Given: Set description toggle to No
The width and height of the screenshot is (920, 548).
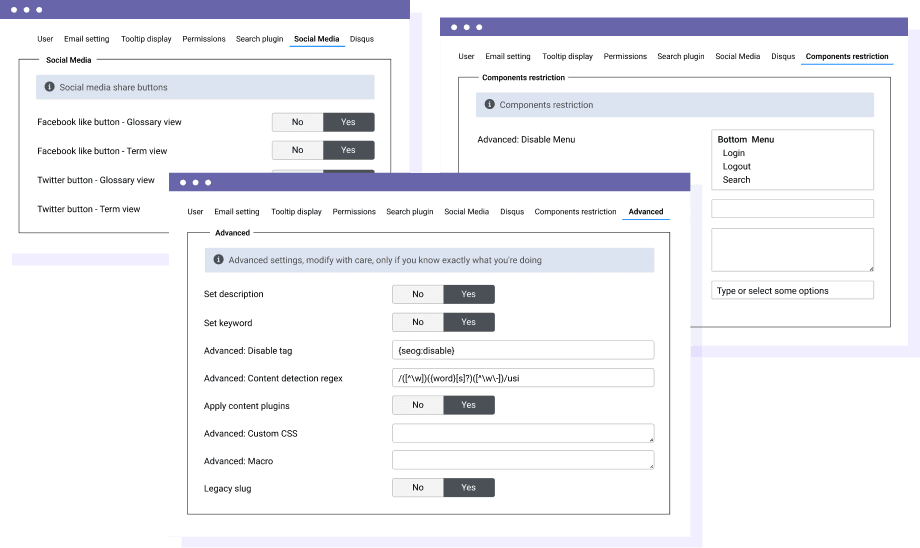Looking at the screenshot, I should coord(417,294).
